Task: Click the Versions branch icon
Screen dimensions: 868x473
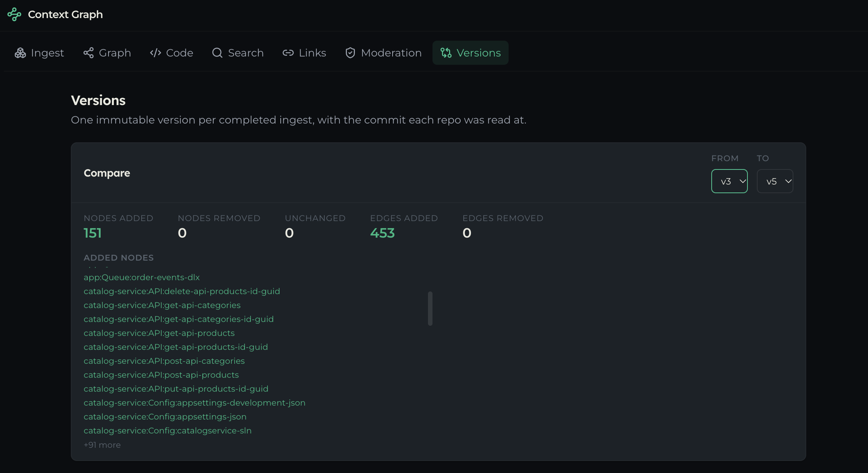Action: (x=446, y=53)
